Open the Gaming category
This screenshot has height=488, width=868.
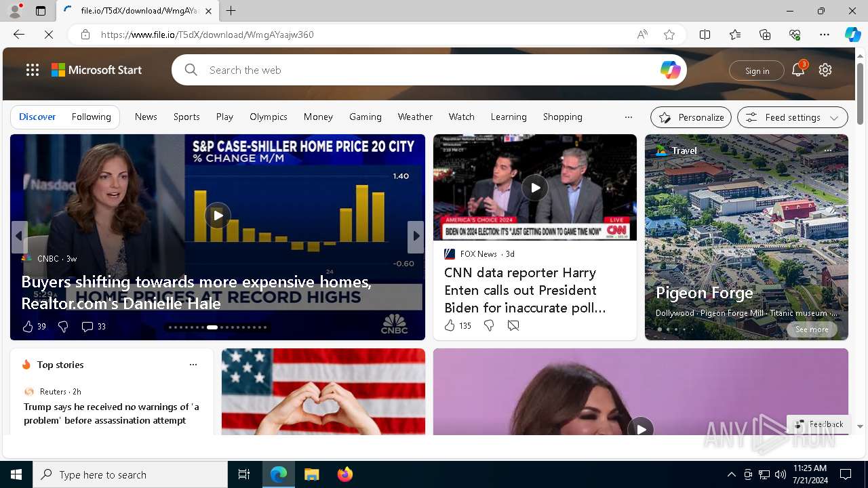coord(366,117)
